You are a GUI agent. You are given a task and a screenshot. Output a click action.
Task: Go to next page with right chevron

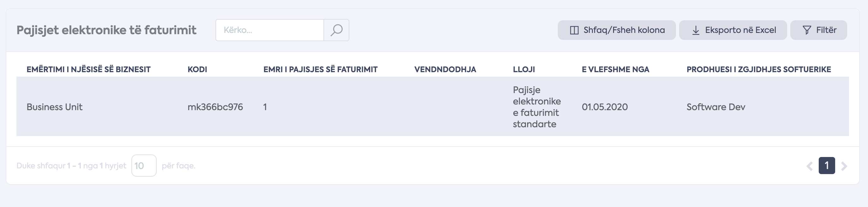click(844, 166)
